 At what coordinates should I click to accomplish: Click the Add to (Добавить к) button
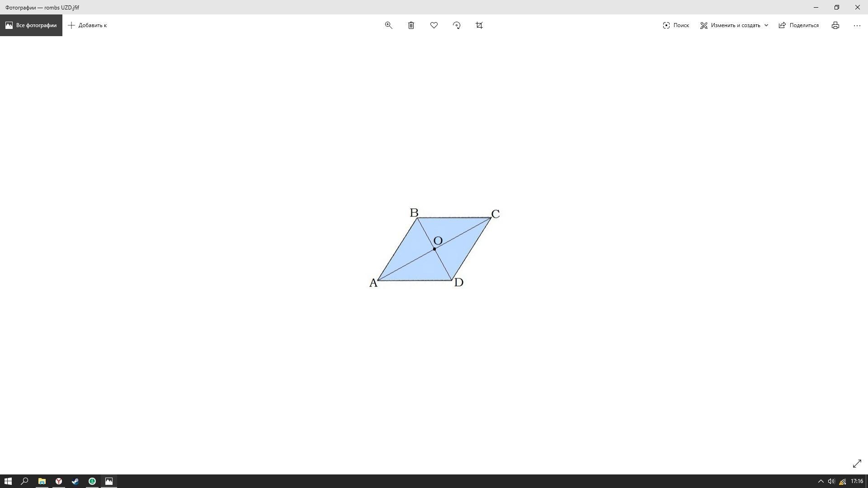pos(87,25)
